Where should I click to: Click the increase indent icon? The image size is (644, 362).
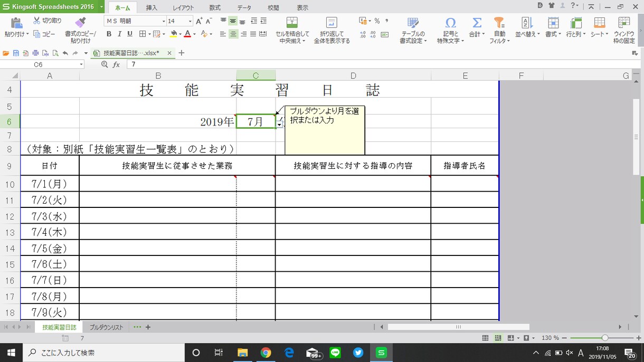coord(263,21)
